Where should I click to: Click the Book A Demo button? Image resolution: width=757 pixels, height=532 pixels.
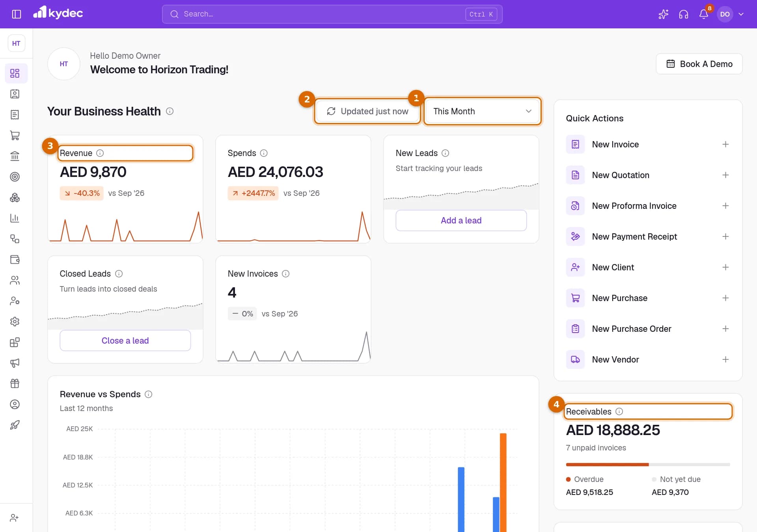tap(699, 64)
